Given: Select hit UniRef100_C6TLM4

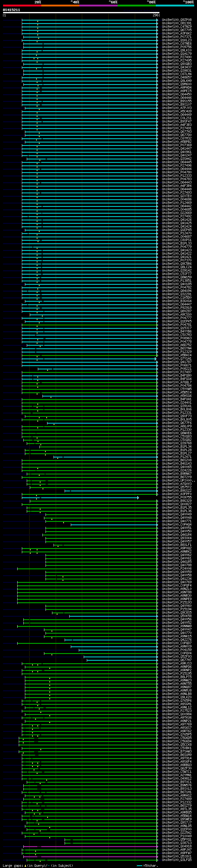Looking at the screenshot, I should [177, 74].
